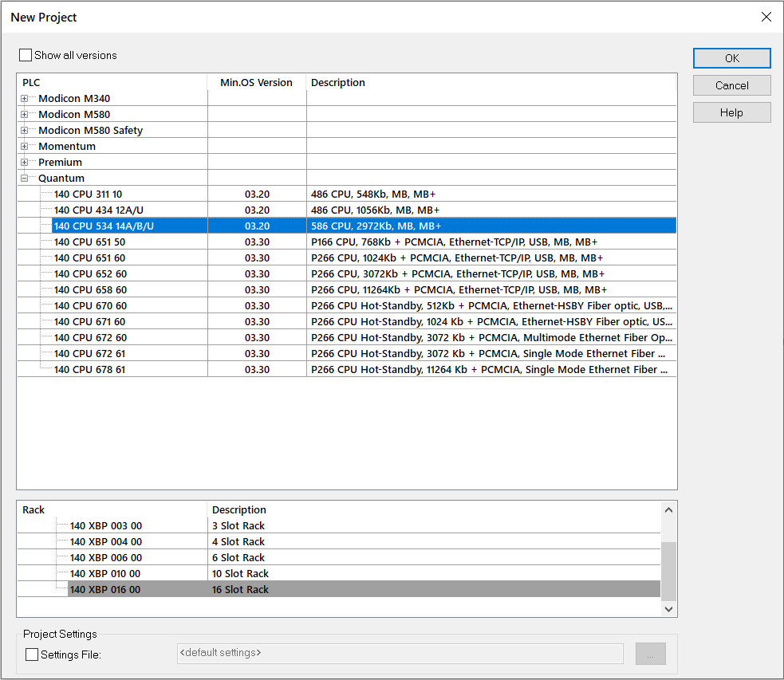
Task: Select 140 CPU 672 61 processor
Action: [346, 354]
